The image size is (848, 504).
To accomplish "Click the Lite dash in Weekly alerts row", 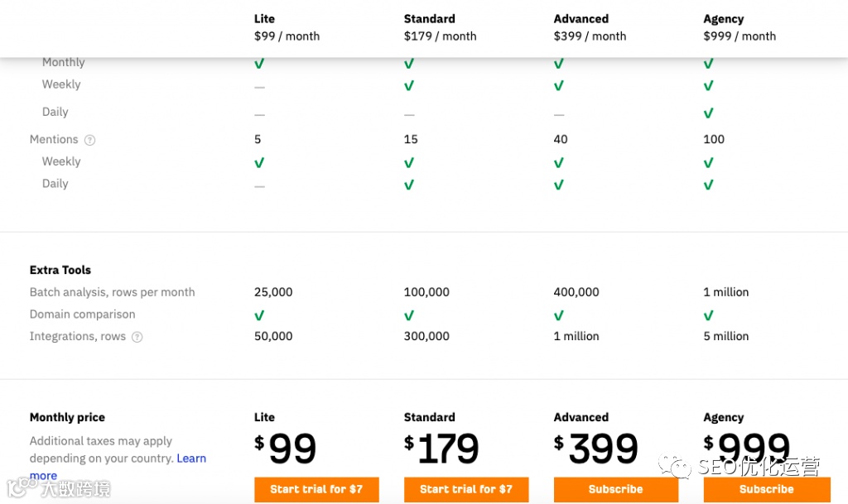I will pos(259,86).
